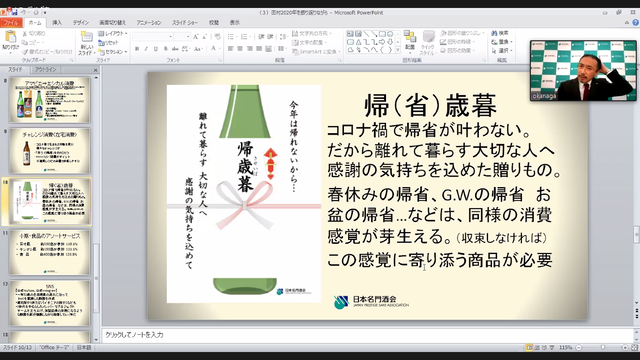
Task: Open the change case (Aa) dropdown
Action: 198,49
